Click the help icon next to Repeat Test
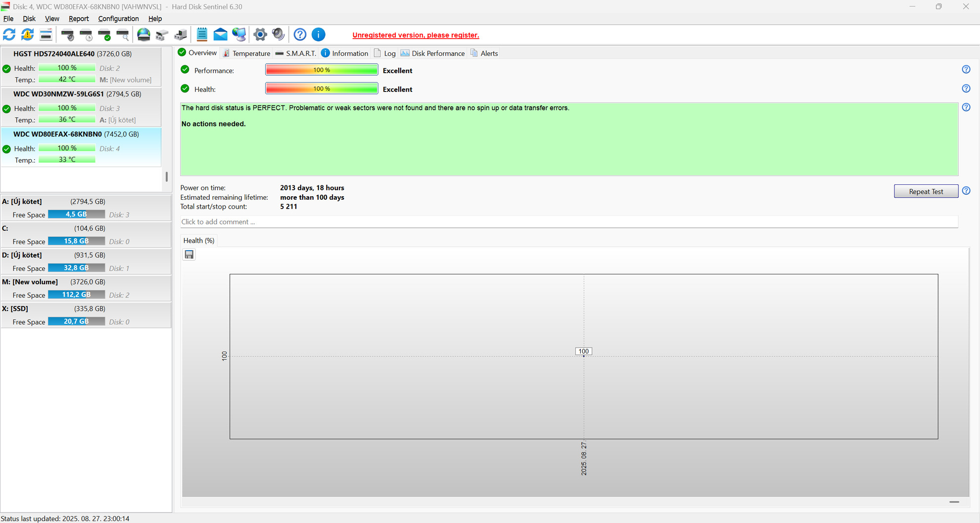This screenshot has height=523, width=980. click(x=966, y=191)
